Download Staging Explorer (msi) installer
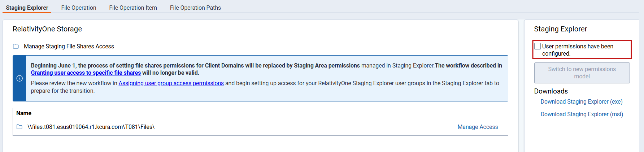 click(x=582, y=114)
